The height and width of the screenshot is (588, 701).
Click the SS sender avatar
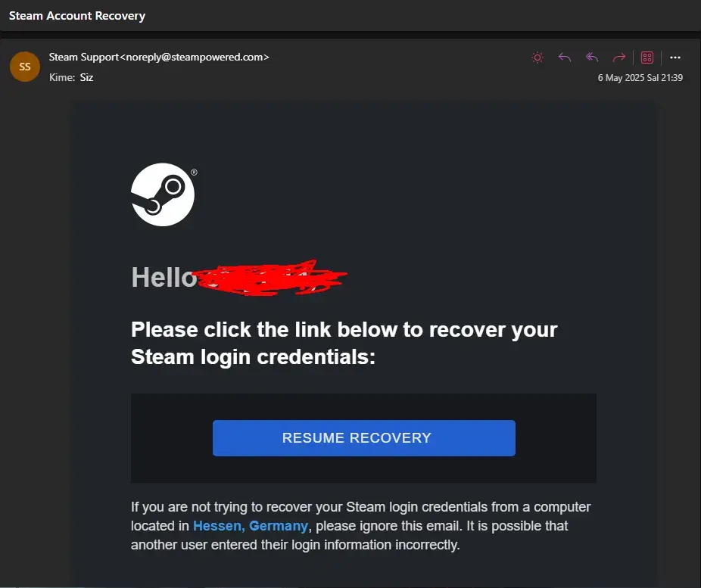tap(25, 67)
